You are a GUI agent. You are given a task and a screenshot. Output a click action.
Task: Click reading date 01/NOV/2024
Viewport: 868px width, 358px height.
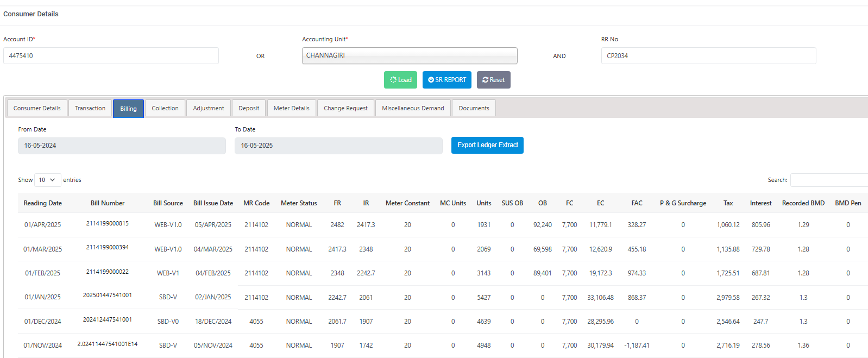point(42,346)
